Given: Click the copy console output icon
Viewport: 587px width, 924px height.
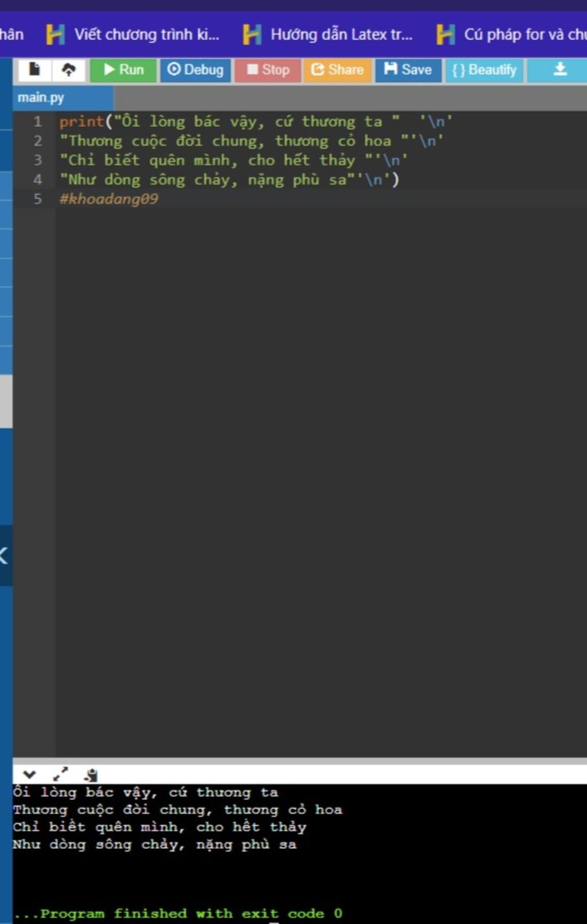Looking at the screenshot, I should click(91, 775).
